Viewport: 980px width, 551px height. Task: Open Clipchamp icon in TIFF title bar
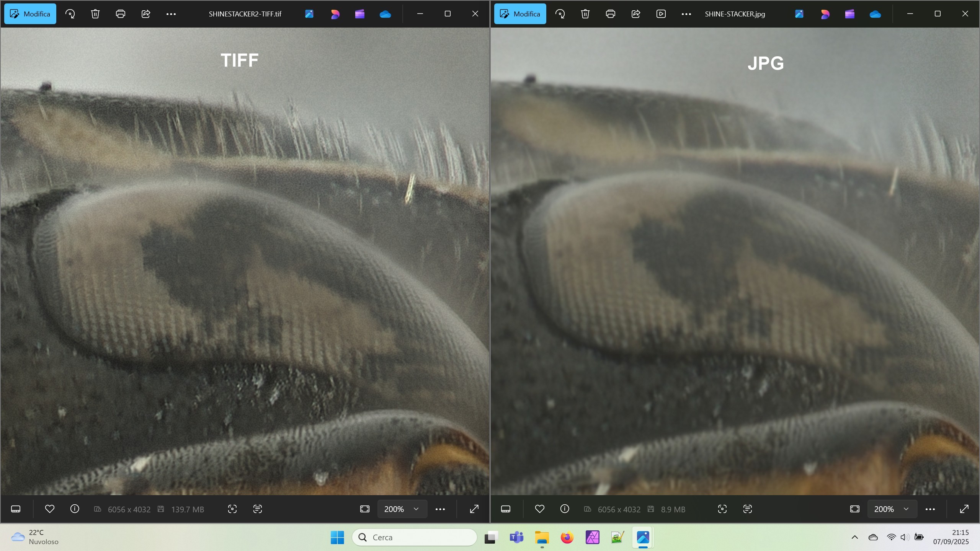360,14
